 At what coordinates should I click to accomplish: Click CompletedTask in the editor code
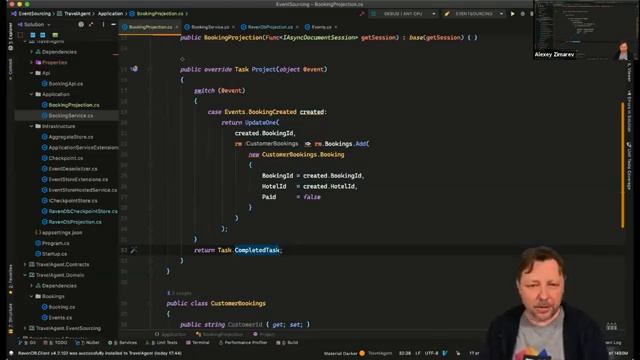coord(257,250)
